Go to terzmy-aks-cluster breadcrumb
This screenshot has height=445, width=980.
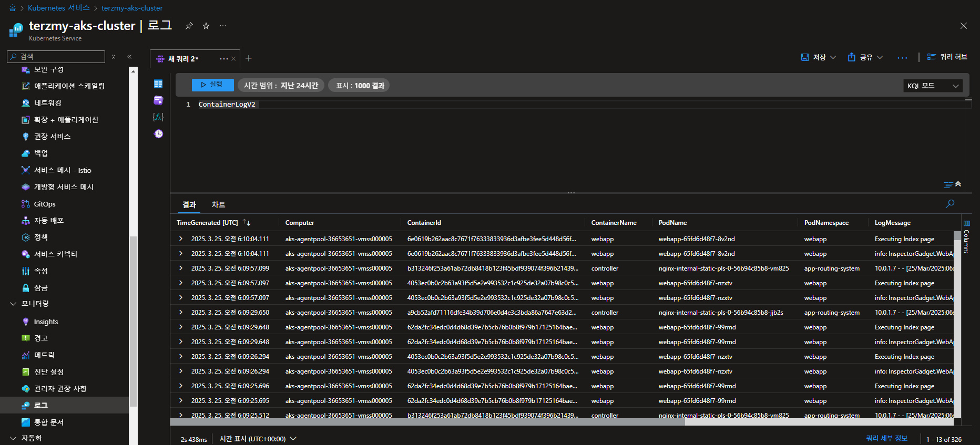tap(132, 8)
